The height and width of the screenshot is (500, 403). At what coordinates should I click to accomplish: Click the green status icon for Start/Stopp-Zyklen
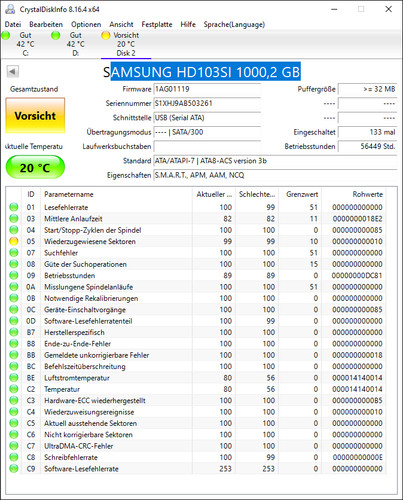[x=14, y=230]
